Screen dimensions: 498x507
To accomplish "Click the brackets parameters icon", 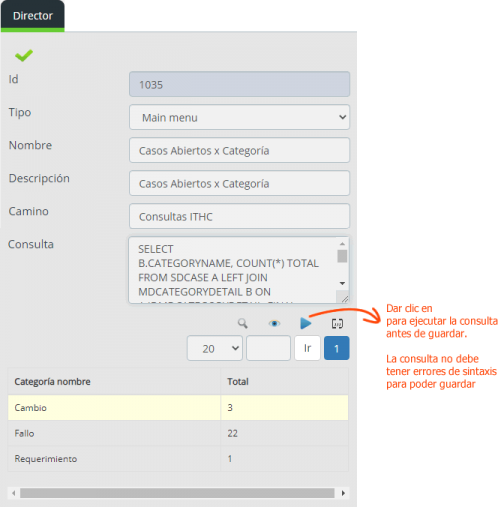I will [x=337, y=323].
